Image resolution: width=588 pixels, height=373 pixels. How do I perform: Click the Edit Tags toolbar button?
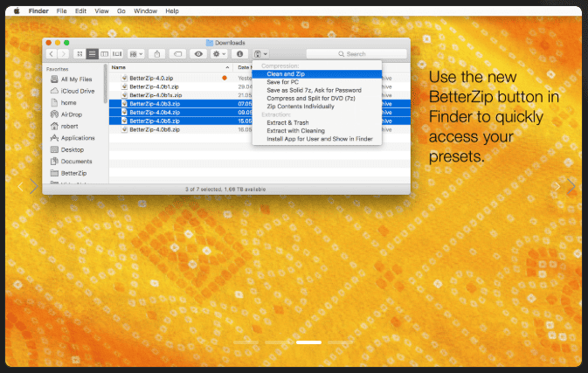click(x=177, y=54)
